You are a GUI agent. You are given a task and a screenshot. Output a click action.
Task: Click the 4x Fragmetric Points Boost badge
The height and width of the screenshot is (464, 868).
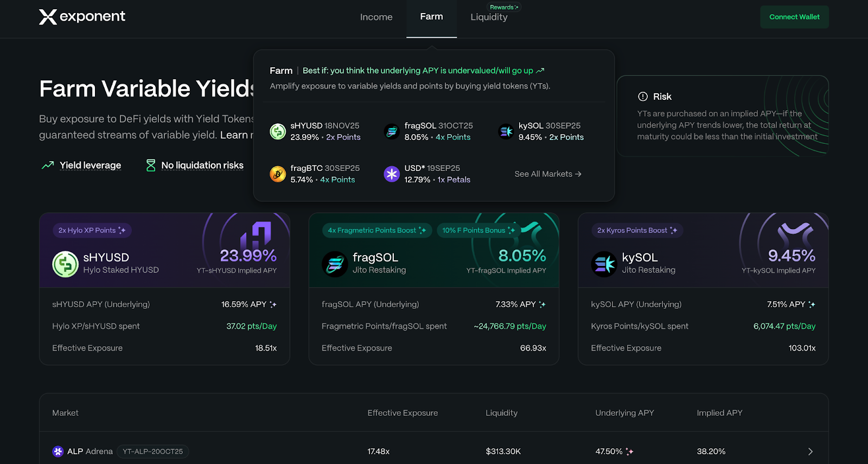pyautogui.click(x=376, y=230)
